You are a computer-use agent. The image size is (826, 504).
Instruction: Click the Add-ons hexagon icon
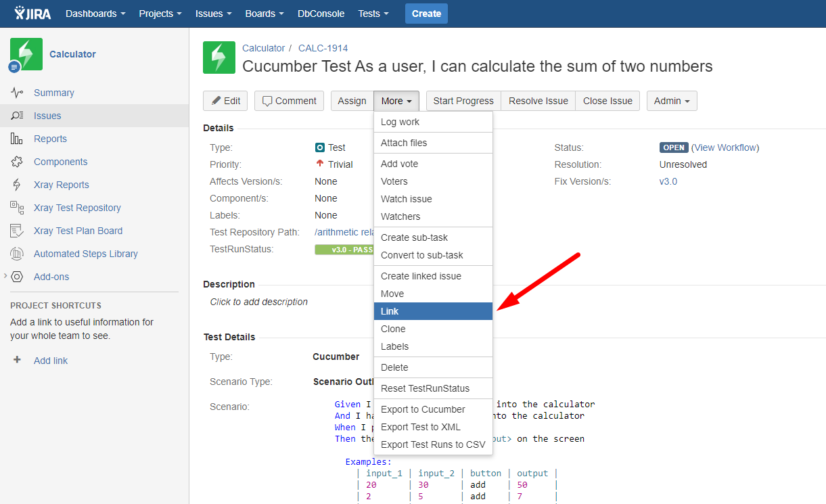point(17,277)
